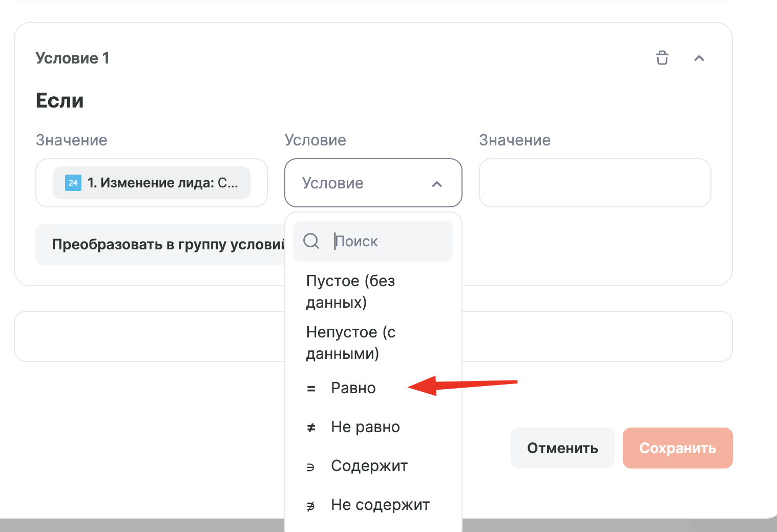This screenshot has width=777, height=532.
Task: Click the Отменить button
Action: point(562,448)
